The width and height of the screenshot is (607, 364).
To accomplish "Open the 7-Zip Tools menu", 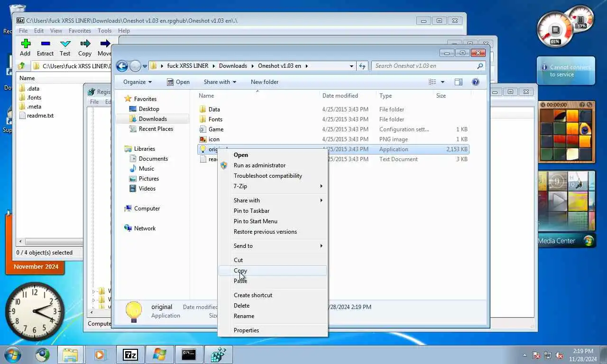I will [104, 31].
